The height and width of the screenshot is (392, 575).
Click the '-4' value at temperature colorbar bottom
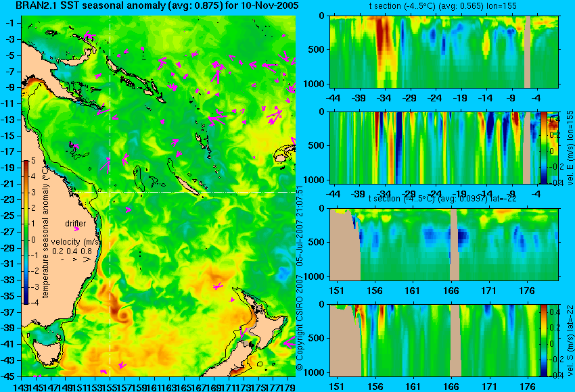[33, 303]
